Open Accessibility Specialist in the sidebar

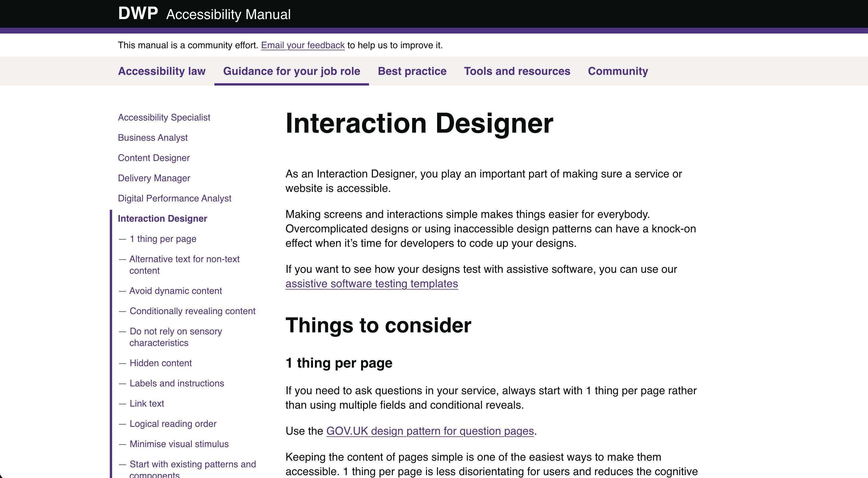[164, 117]
